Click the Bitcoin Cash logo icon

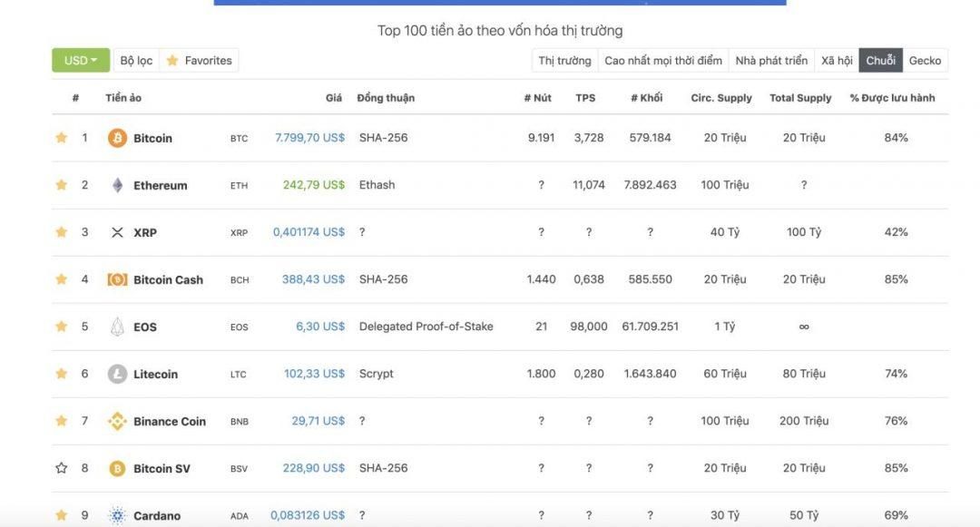coord(117,279)
